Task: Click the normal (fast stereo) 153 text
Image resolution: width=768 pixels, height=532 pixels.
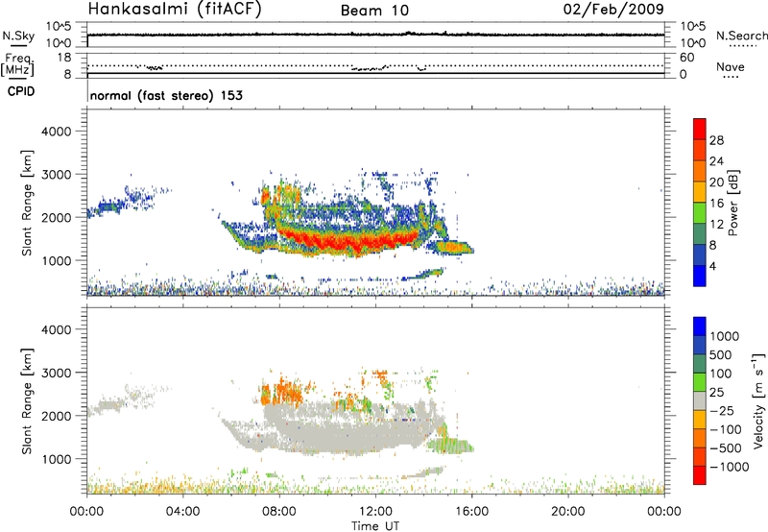Action: [166, 95]
